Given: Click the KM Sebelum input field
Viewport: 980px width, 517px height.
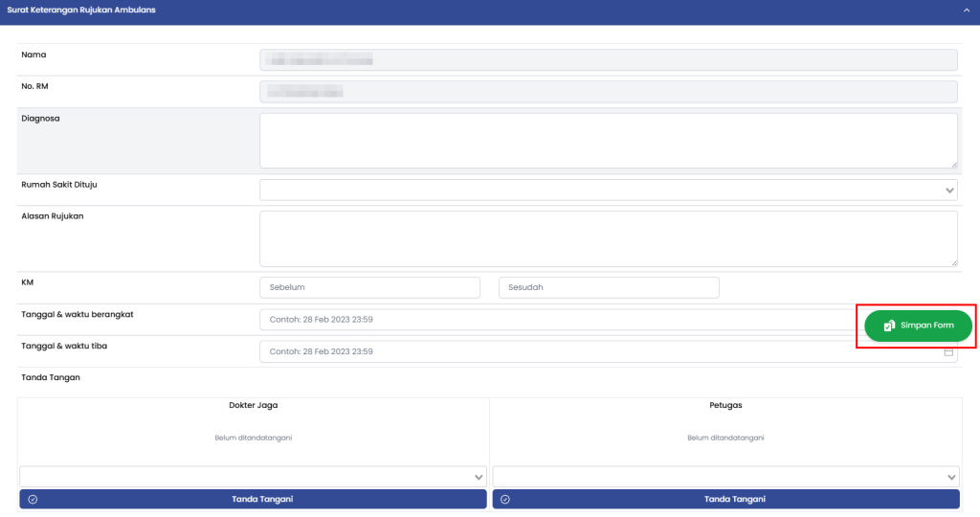Looking at the screenshot, I should tap(369, 287).
